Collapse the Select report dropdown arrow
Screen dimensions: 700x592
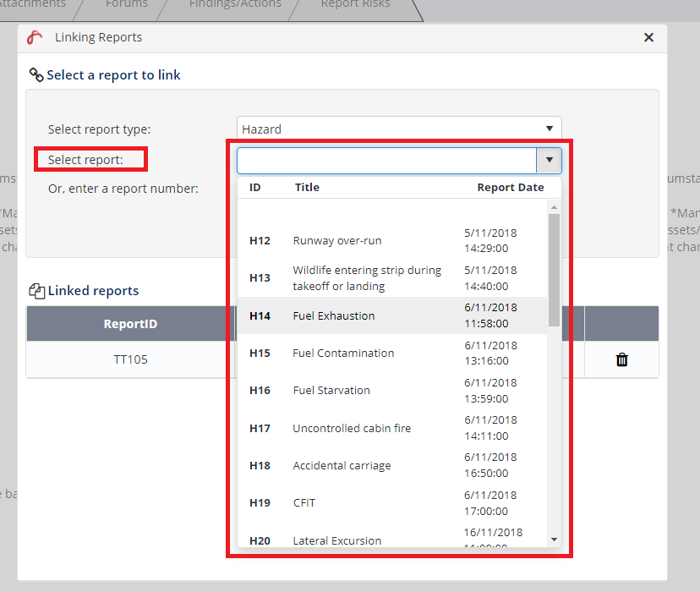(x=550, y=160)
